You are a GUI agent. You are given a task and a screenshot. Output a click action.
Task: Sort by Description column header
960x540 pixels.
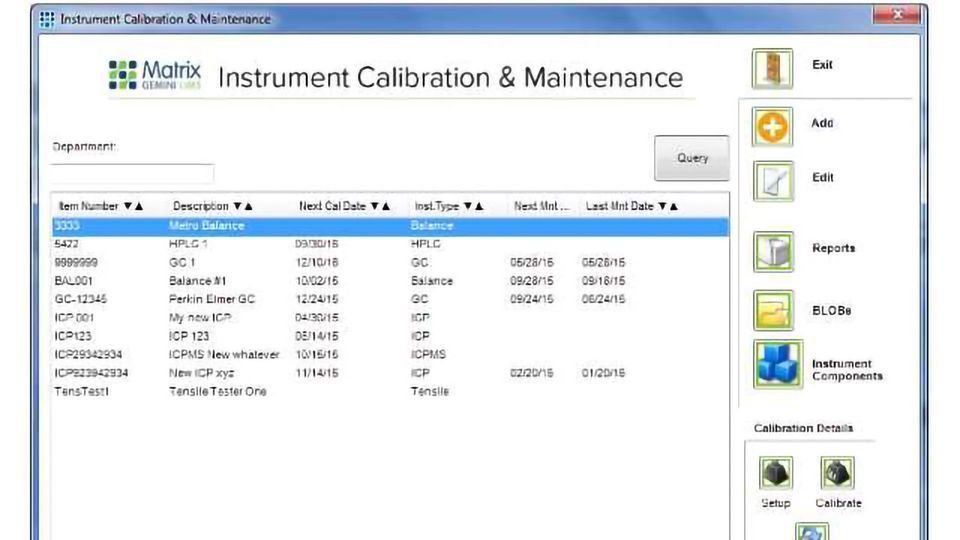[201, 206]
